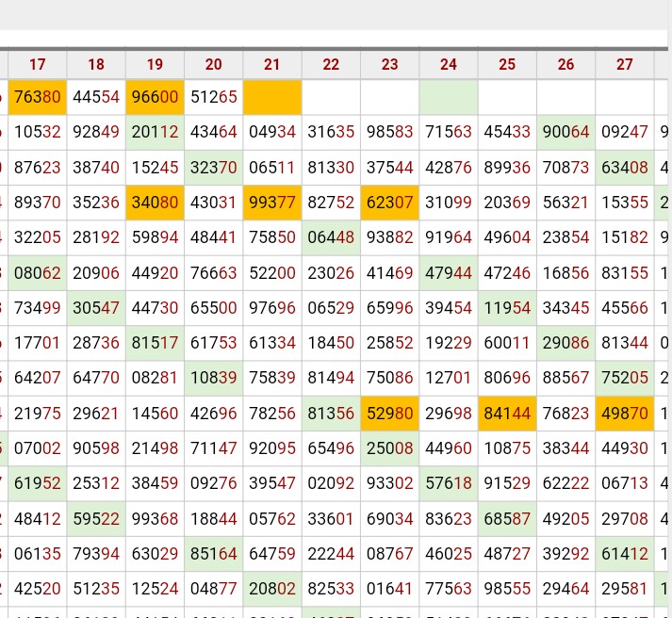Select column header 21
This screenshot has height=618, width=672.
[272, 65]
